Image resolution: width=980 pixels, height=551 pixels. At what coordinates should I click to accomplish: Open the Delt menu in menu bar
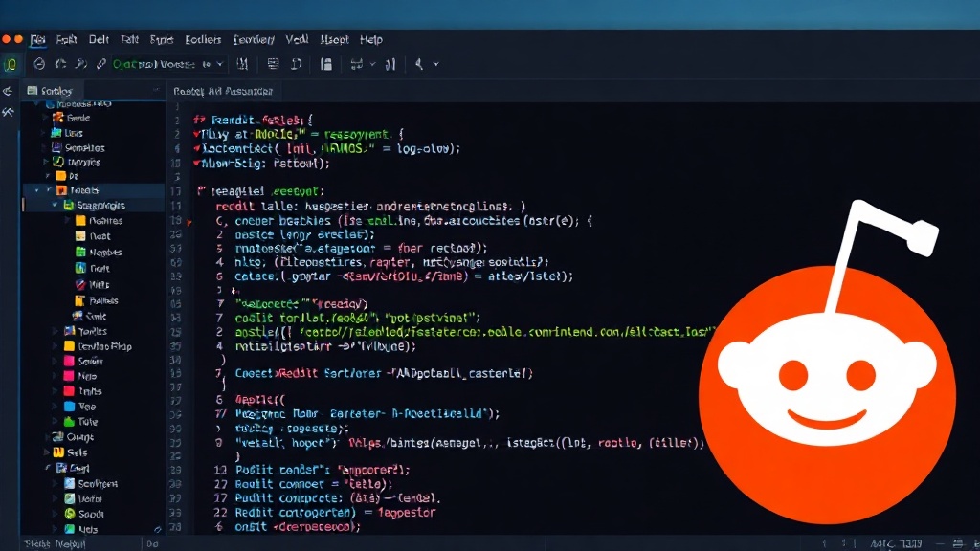click(x=99, y=39)
